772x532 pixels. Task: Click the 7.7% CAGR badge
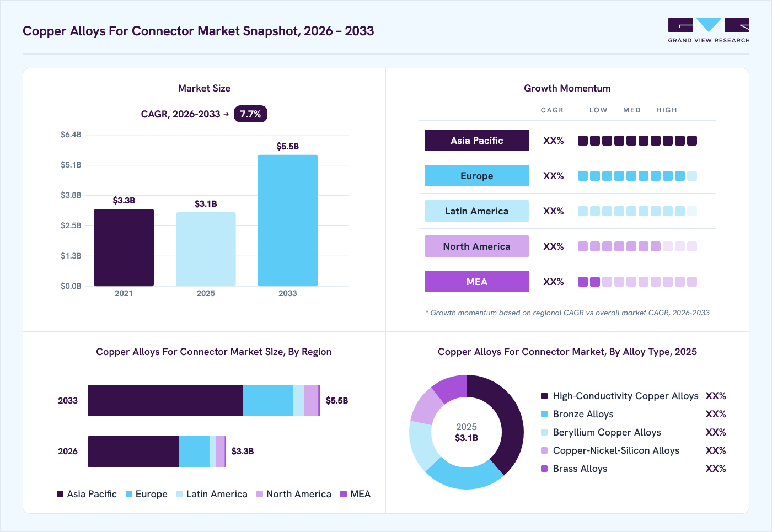click(x=250, y=114)
